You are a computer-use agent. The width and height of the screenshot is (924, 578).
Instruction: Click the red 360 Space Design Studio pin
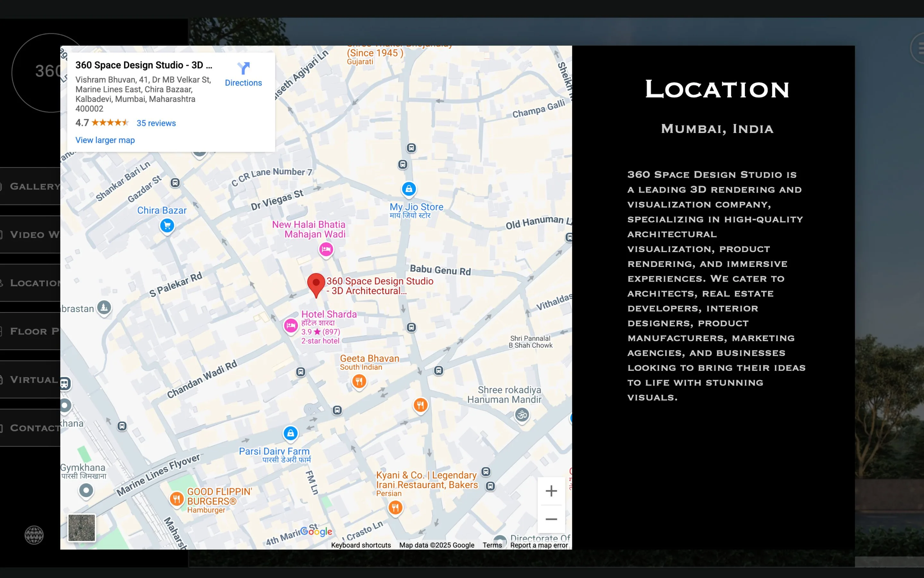[316, 285]
